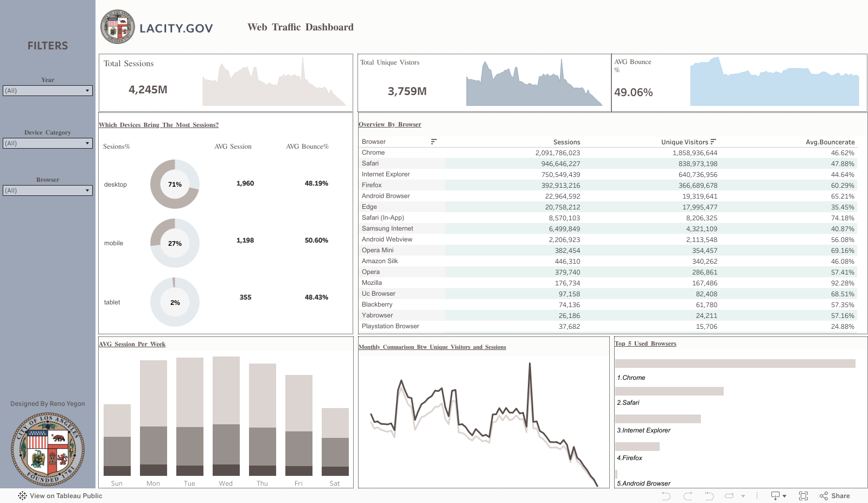
Task: Click the download icon
Action: pyautogui.click(x=776, y=496)
